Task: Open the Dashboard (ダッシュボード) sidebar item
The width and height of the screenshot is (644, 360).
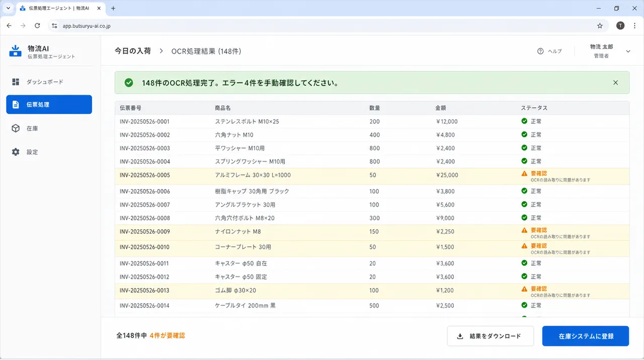Action: tap(49, 81)
